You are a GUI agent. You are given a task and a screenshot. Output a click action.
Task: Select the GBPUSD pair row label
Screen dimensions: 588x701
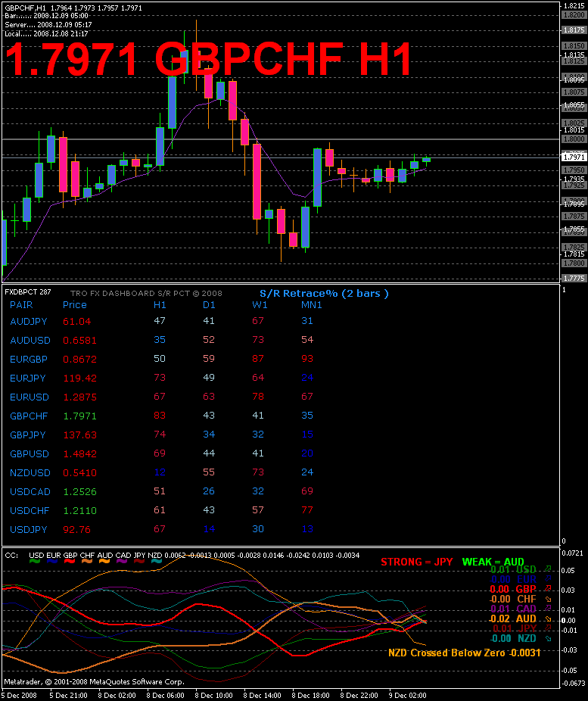[x=30, y=453]
